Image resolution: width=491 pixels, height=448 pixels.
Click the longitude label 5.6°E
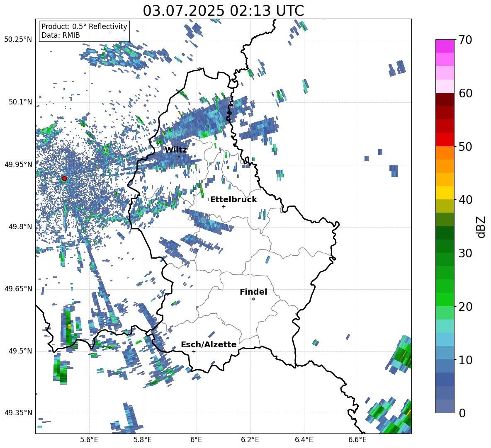point(89,440)
